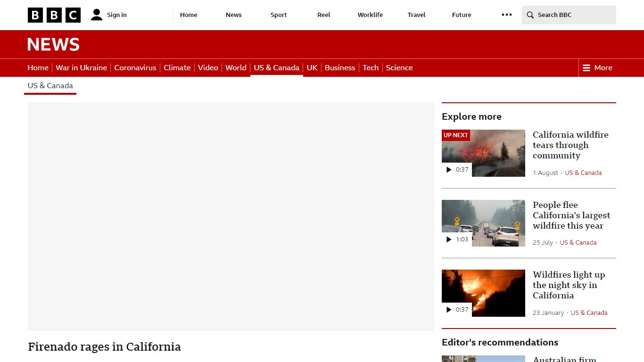Open Home in top BBC navigation
This screenshot has height=362, width=644.
tap(189, 15)
